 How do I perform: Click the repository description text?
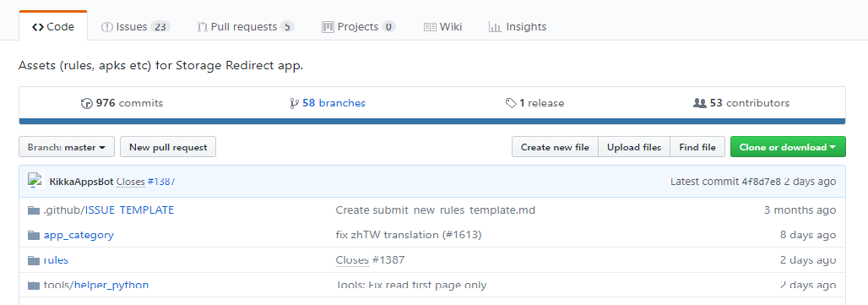pos(161,65)
